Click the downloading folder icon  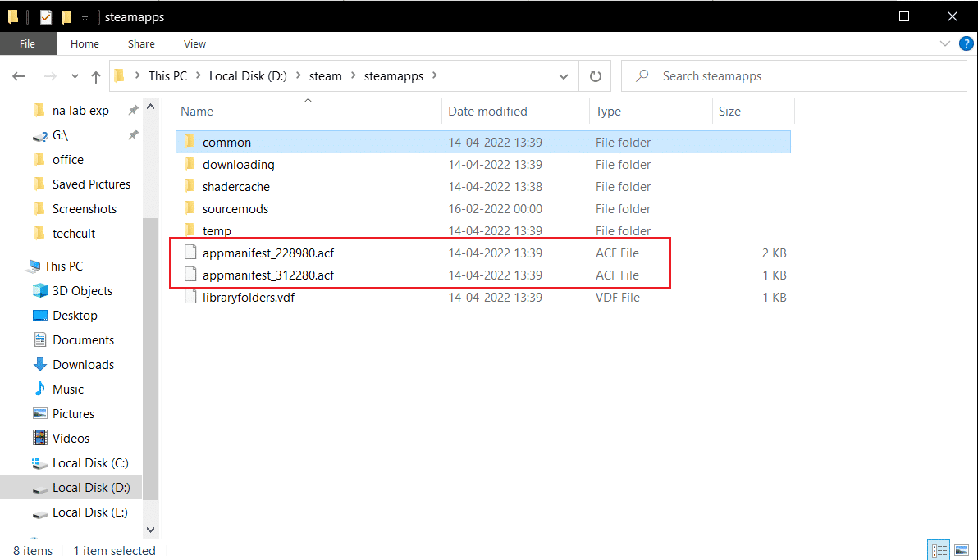190,165
